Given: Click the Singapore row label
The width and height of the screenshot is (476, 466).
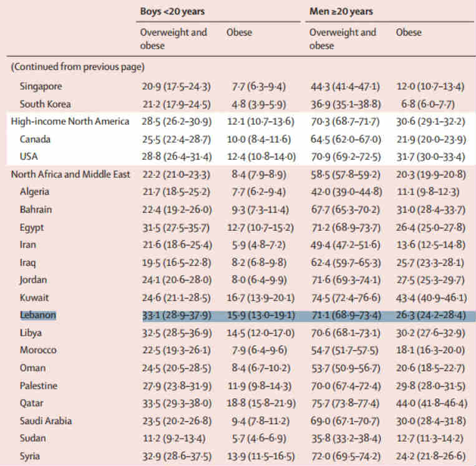Looking at the screenshot, I should pyautogui.click(x=41, y=86).
